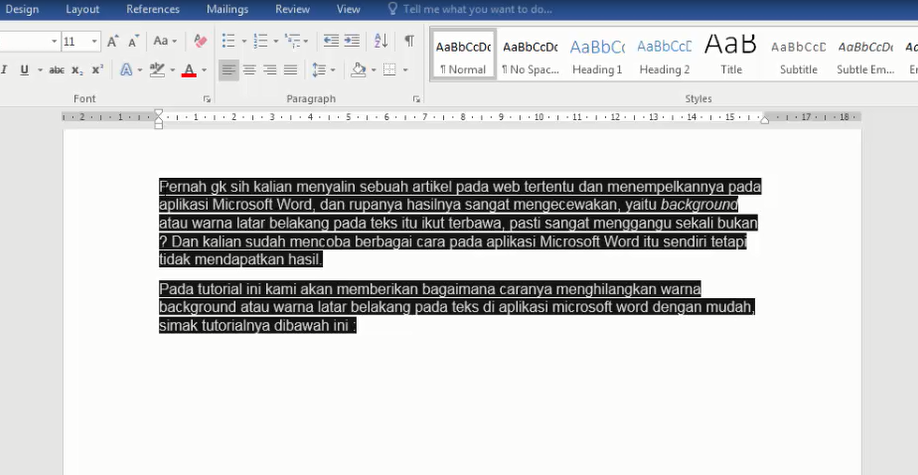Viewport: 918px width, 475px height.
Task: Click the first line indent marker on ruler
Action: click(x=159, y=112)
